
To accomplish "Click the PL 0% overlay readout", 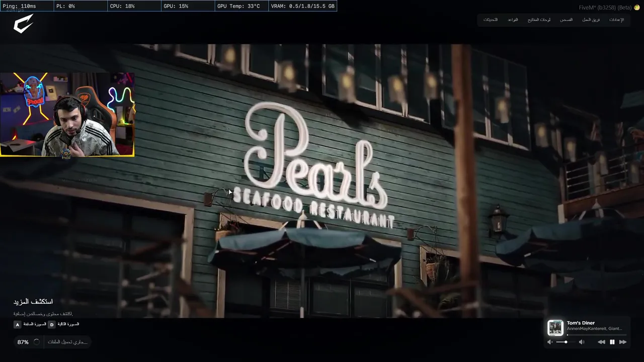I will pos(79,6).
